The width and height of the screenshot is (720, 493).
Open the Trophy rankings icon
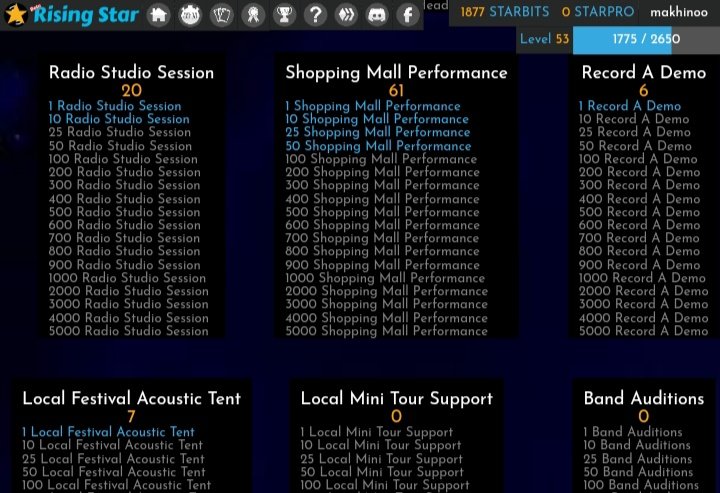click(x=284, y=15)
